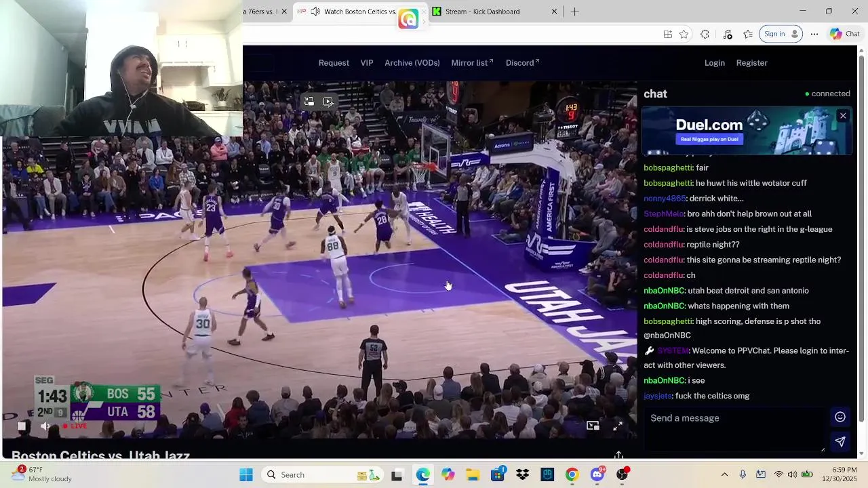Open the system tray volume control

point(792,474)
